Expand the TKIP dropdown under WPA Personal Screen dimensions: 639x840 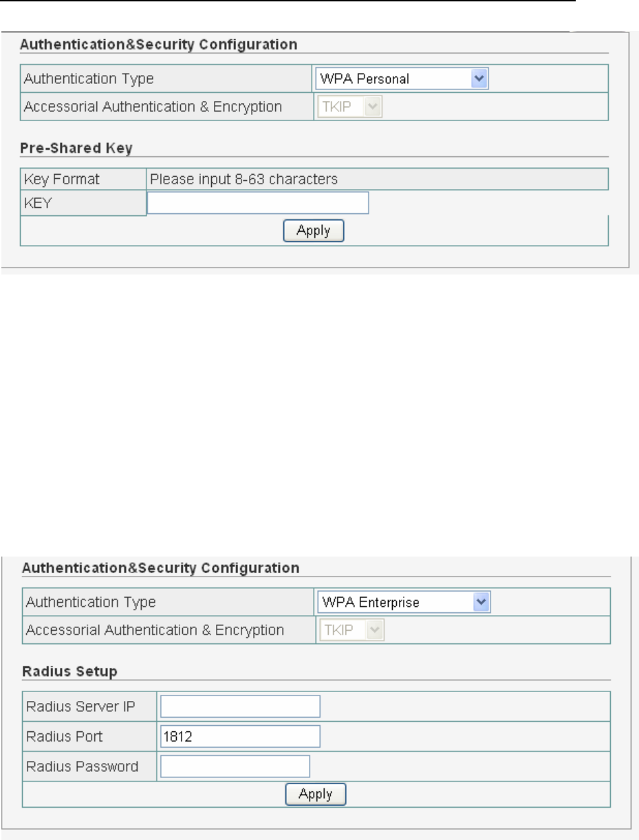coord(349,107)
